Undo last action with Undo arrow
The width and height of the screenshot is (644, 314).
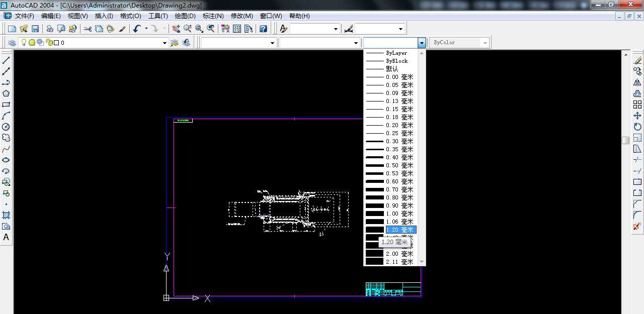click(x=137, y=29)
